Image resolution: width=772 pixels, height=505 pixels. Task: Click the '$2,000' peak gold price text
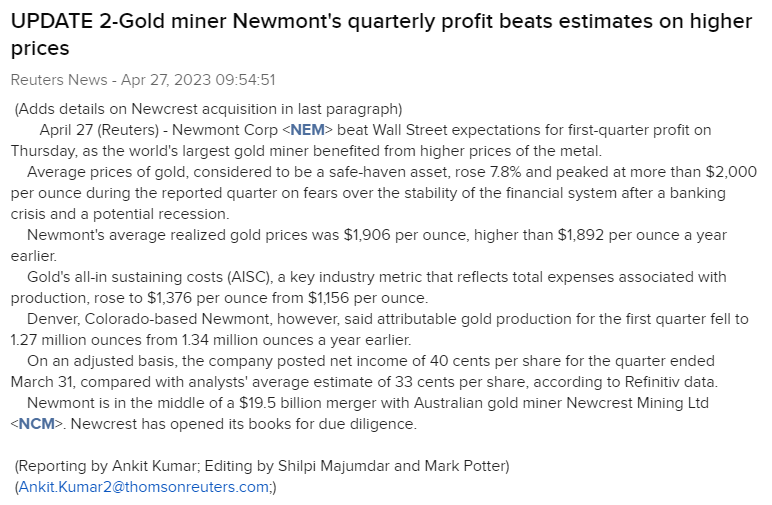(733, 172)
